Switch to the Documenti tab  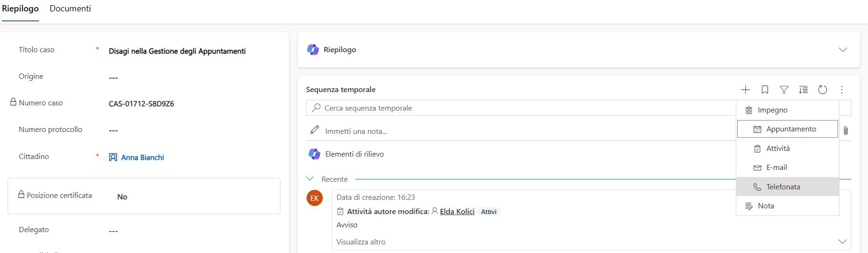click(70, 9)
